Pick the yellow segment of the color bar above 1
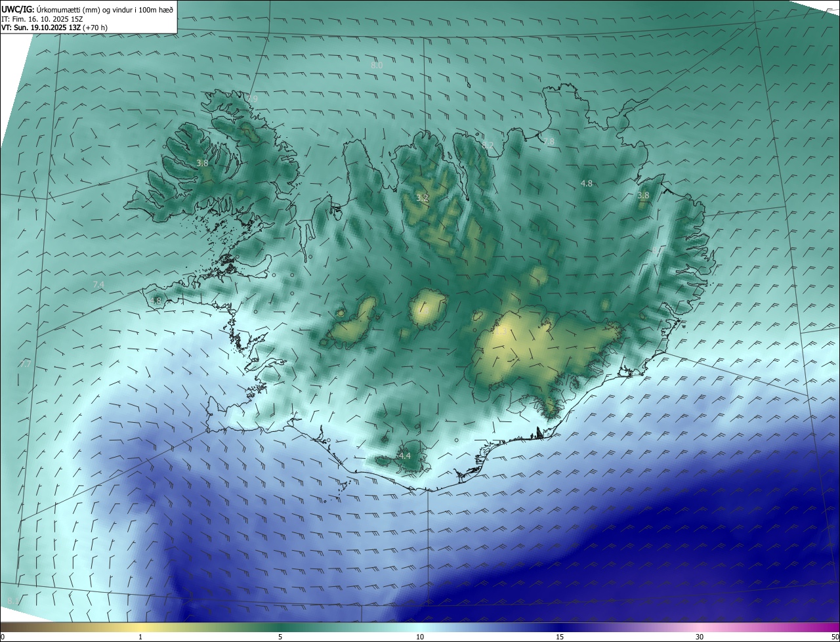 click(140, 628)
